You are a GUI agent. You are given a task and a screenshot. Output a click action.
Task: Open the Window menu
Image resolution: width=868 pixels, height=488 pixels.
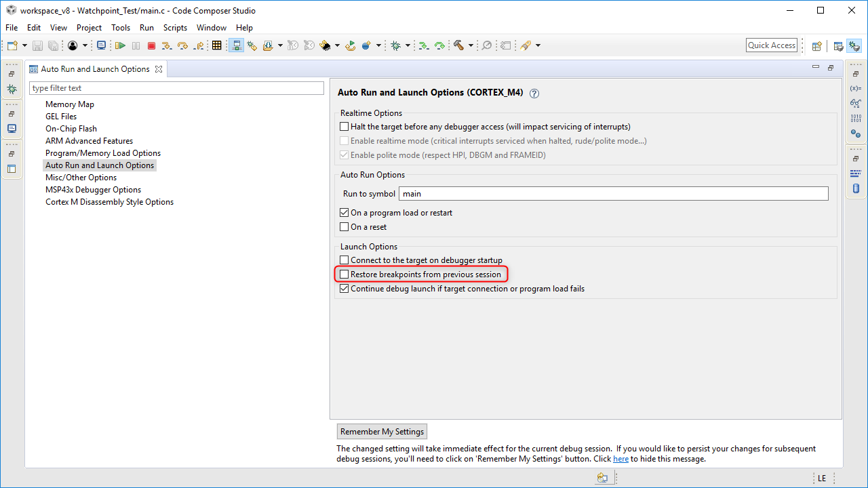tap(212, 28)
